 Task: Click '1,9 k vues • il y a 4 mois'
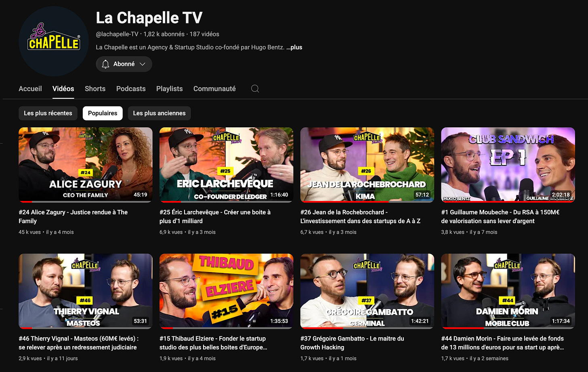coord(187,358)
